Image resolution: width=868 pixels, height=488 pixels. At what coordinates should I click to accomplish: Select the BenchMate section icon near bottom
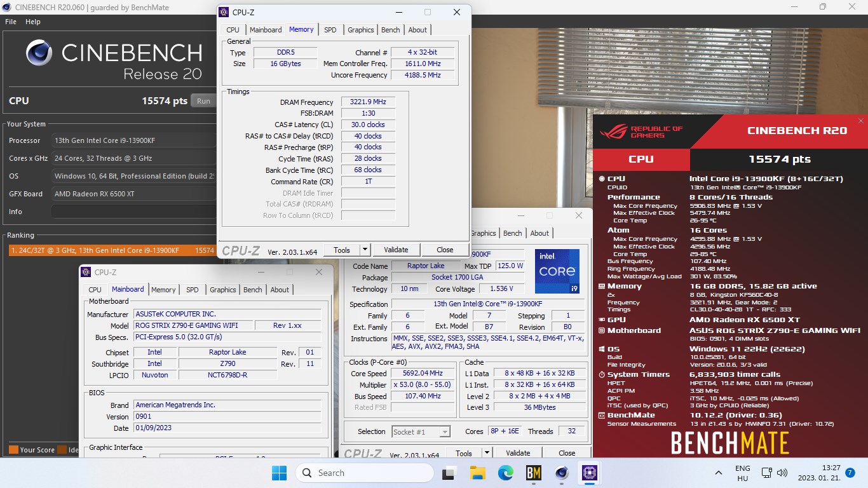click(602, 415)
